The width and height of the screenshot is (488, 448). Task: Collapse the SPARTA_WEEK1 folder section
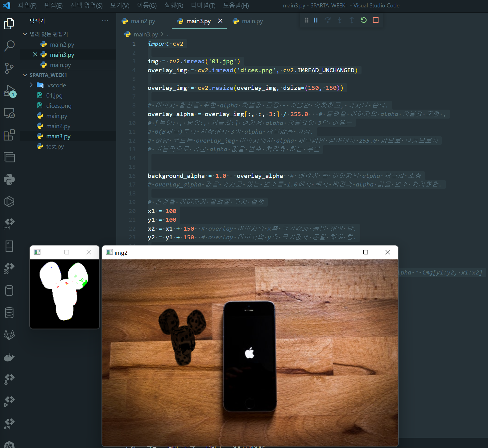coord(25,75)
